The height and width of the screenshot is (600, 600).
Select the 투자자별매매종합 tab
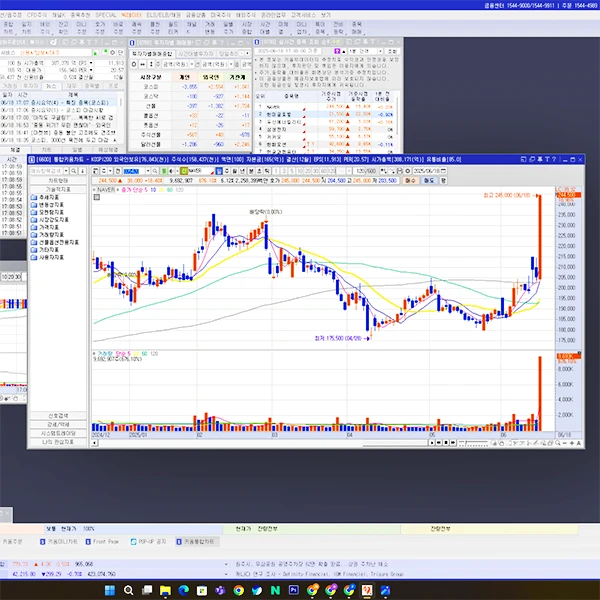point(152,54)
